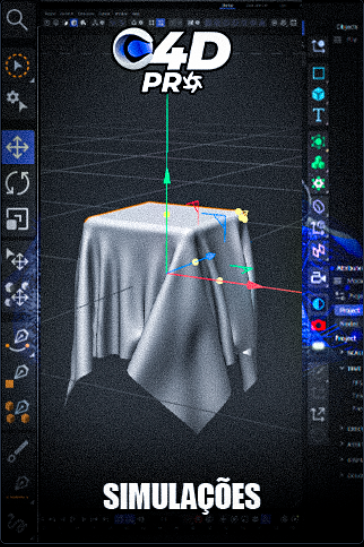Image resolution: width=364 pixels, height=547 pixels.
Task: Expand the tree row beside the axis-arrows icon
Action: tap(342, 428)
